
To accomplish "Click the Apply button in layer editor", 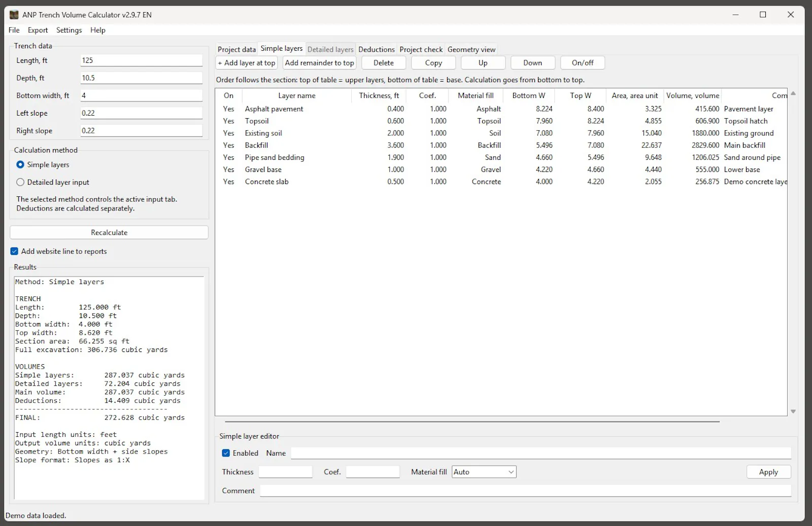I will (768, 472).
